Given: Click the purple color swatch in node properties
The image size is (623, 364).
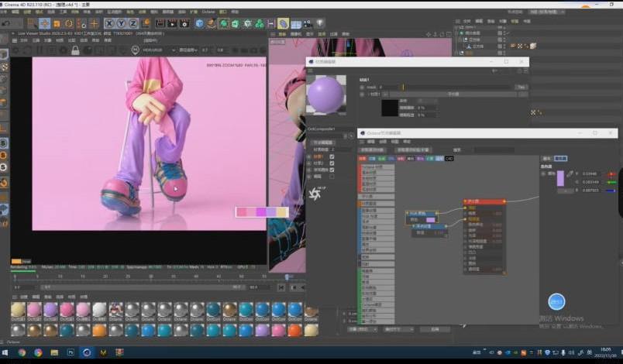Looking at the screenshot, I should 560,178.
